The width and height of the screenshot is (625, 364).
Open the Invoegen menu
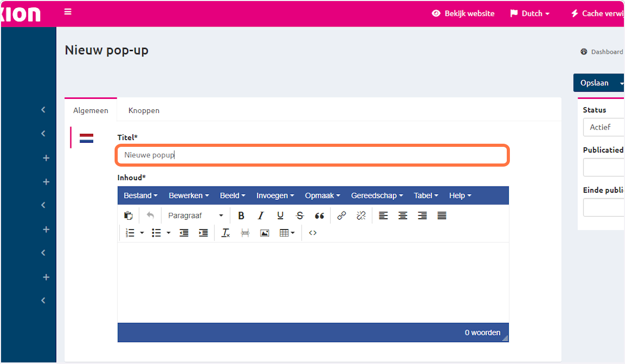[275, 196]
